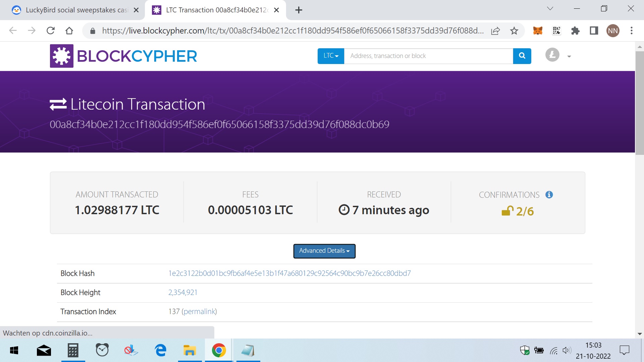644x362 pixels.
Task: Click the amount 1.02988177 LTC value
Action: pos(117,210)
